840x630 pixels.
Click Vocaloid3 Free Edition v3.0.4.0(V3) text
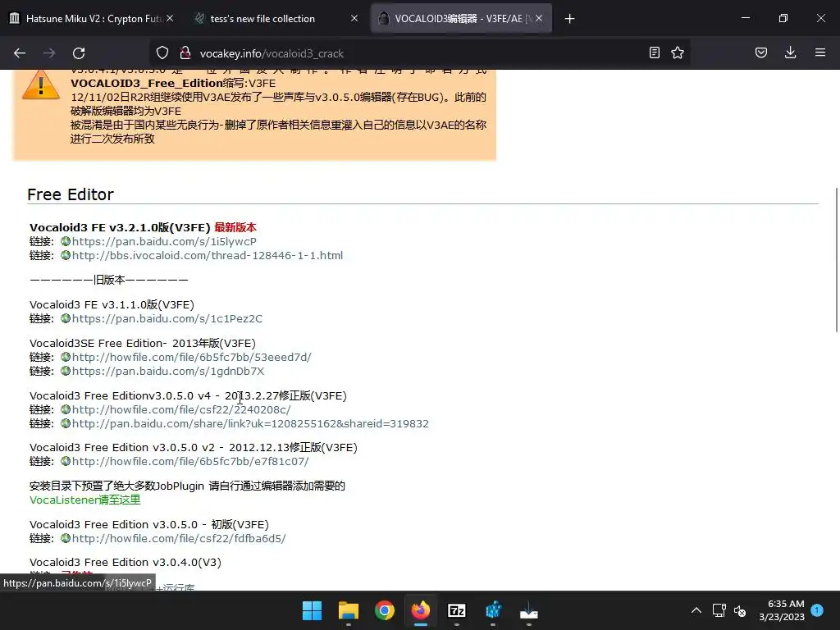(126, 562)
